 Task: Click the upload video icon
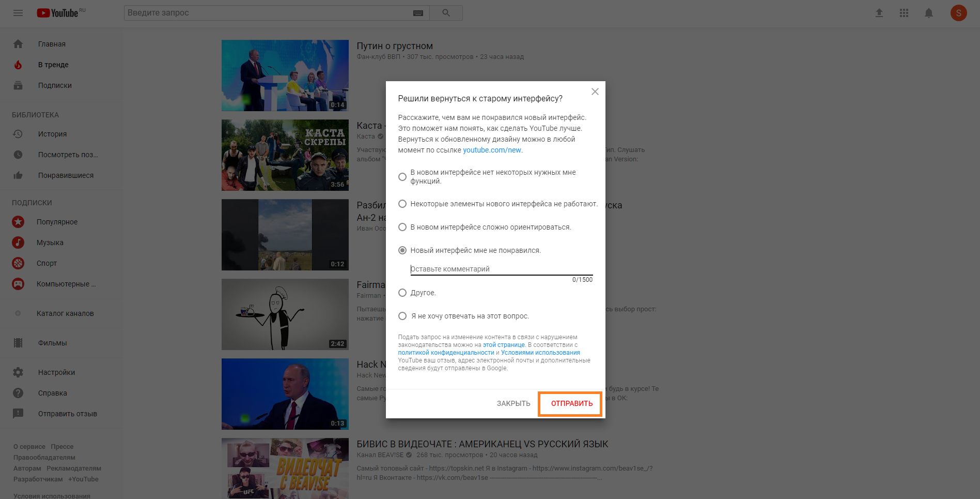pos(879,13)
